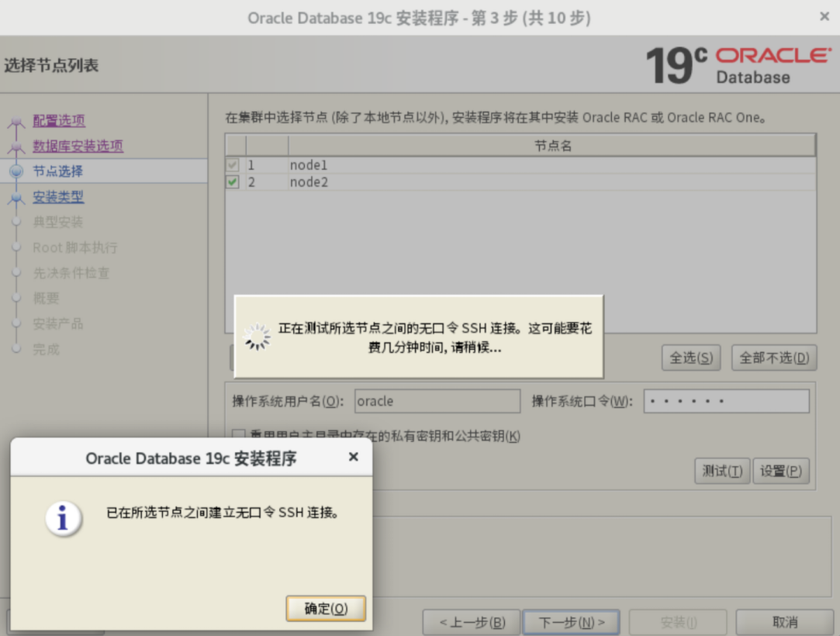Jump to the 安装类型 step
The width and height of the screenshot is (840, 636).
pos(58,197)
